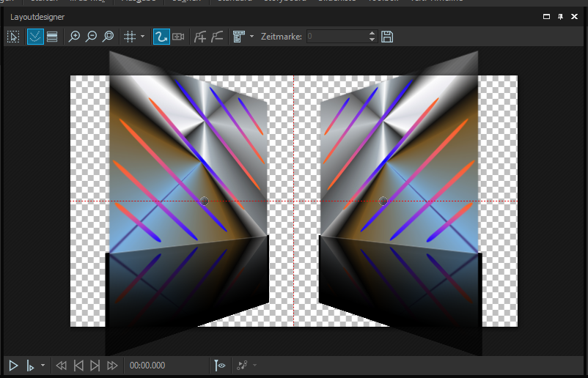
Task: Click the add keyframe icon
Action: pos(200,37)
